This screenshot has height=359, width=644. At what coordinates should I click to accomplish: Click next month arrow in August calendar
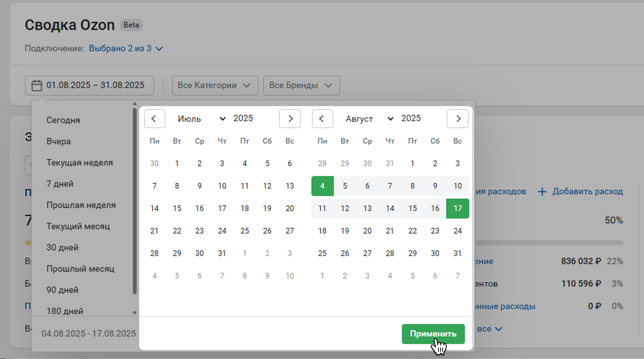(457, 119)
